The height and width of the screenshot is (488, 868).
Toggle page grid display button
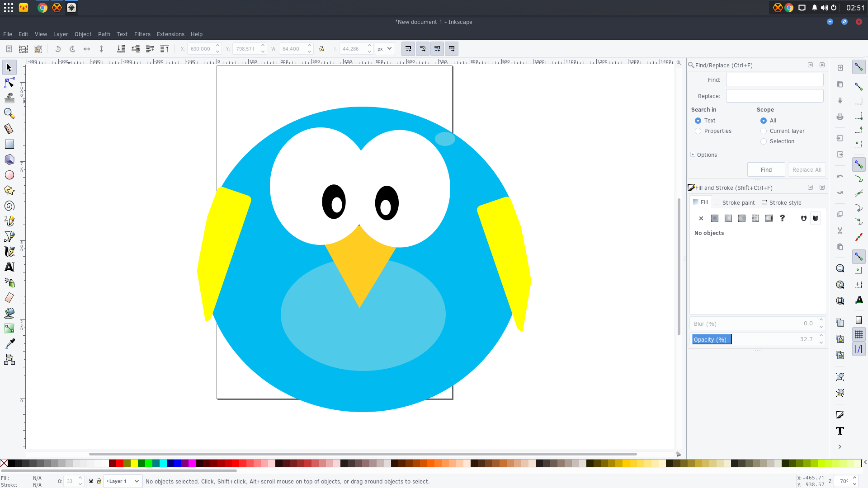(x=859, y=335)
